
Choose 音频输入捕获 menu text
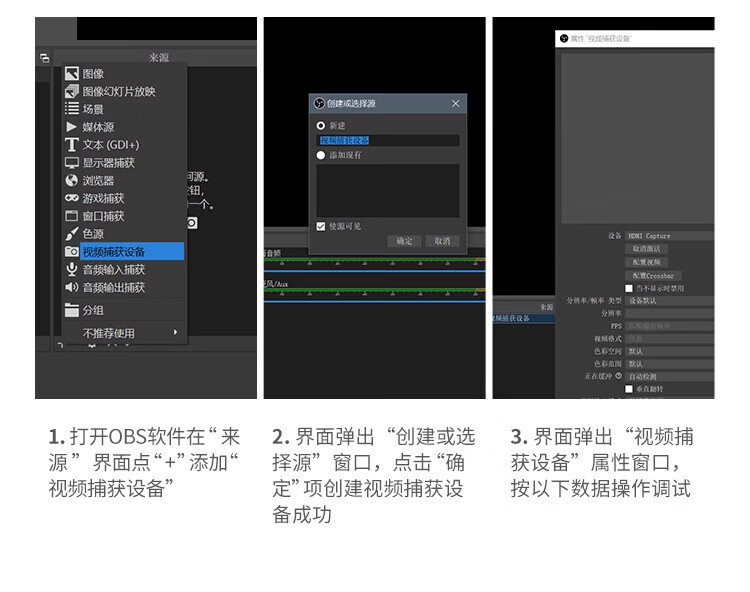[114, 270]
